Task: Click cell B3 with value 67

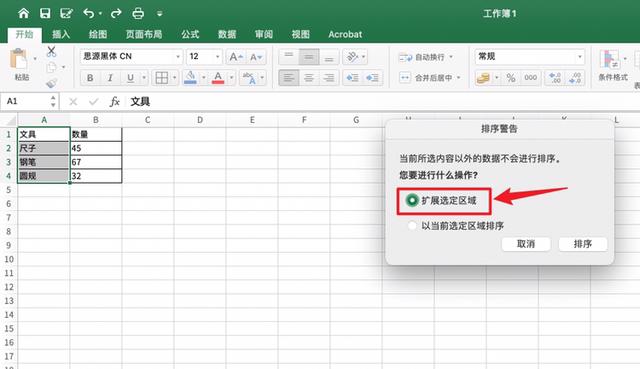Action: [96, 162]
